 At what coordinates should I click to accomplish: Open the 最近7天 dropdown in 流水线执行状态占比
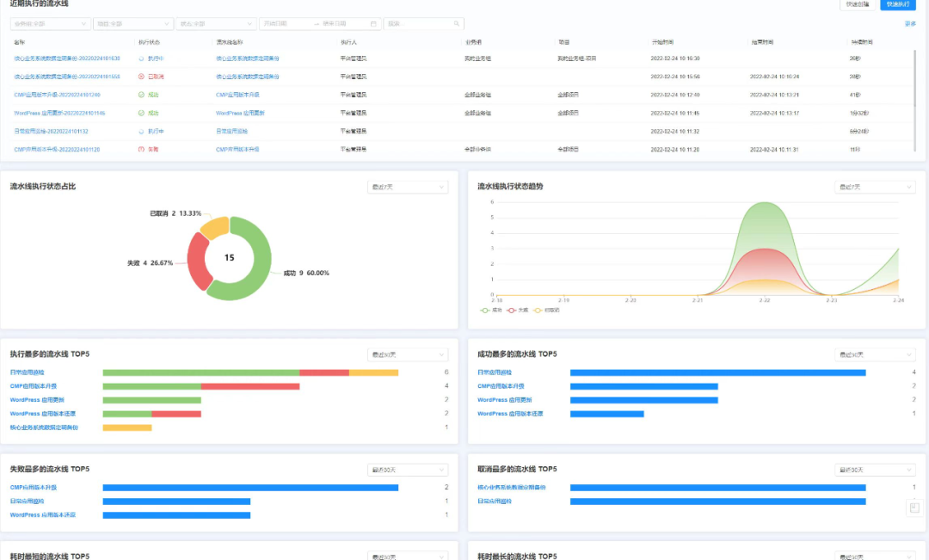(408, 187)
